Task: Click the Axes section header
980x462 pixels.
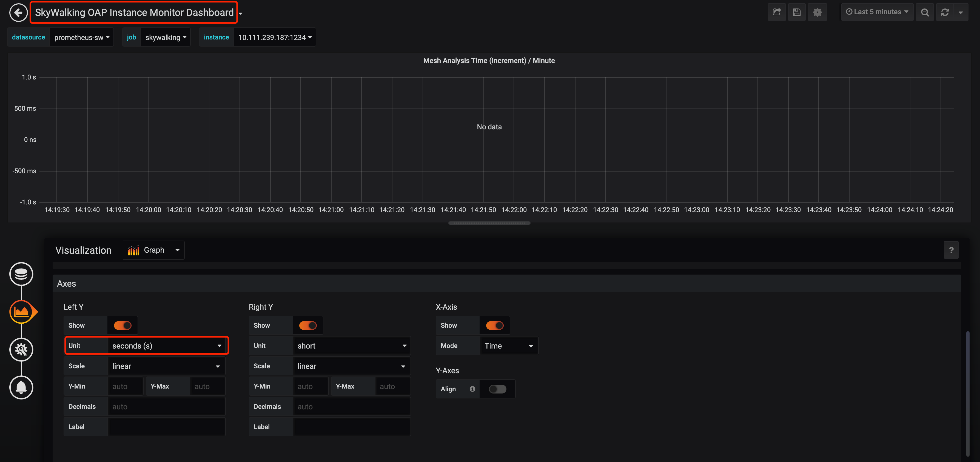Action: point(67,284)
